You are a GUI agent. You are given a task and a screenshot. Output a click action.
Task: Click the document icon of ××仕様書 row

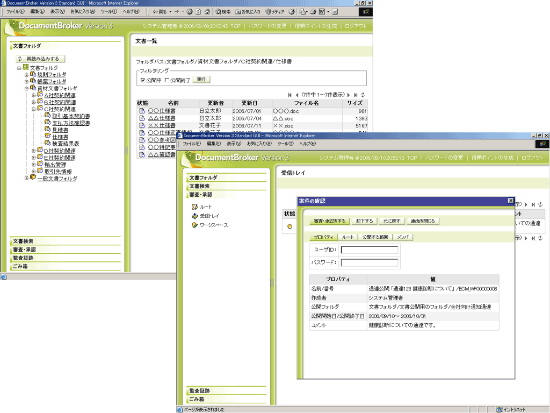click(x=142, y=125)
